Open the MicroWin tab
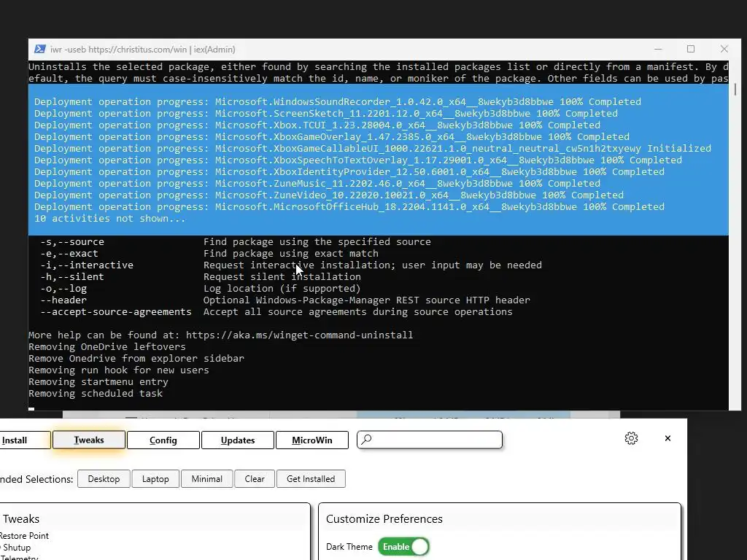747x560 pixels. click(x=312, y=440)
